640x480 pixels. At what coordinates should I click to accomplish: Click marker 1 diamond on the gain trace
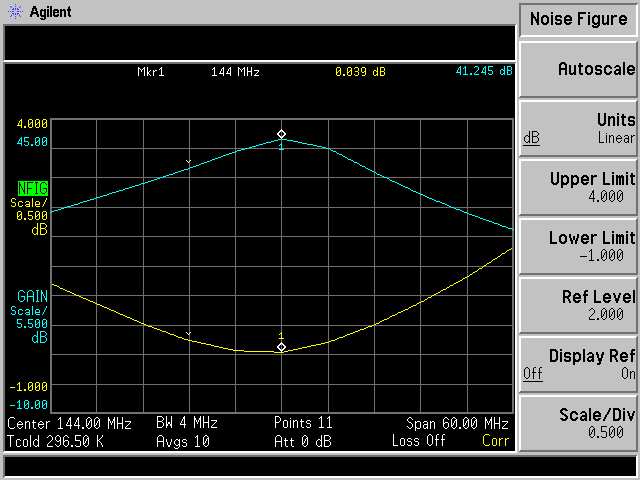tap(281, 134)
